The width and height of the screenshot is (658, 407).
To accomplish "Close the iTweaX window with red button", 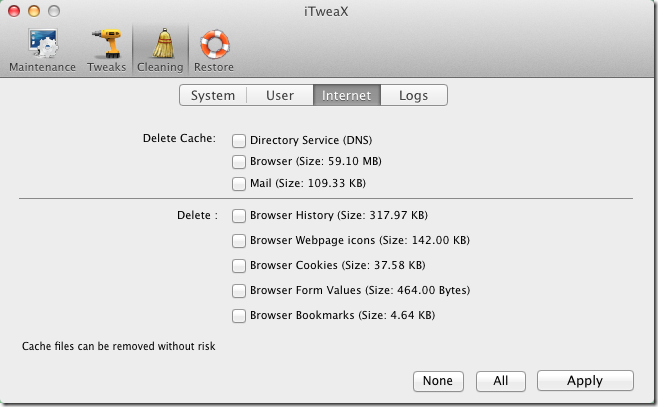I will pyautogui.click(x=14, y=11).
